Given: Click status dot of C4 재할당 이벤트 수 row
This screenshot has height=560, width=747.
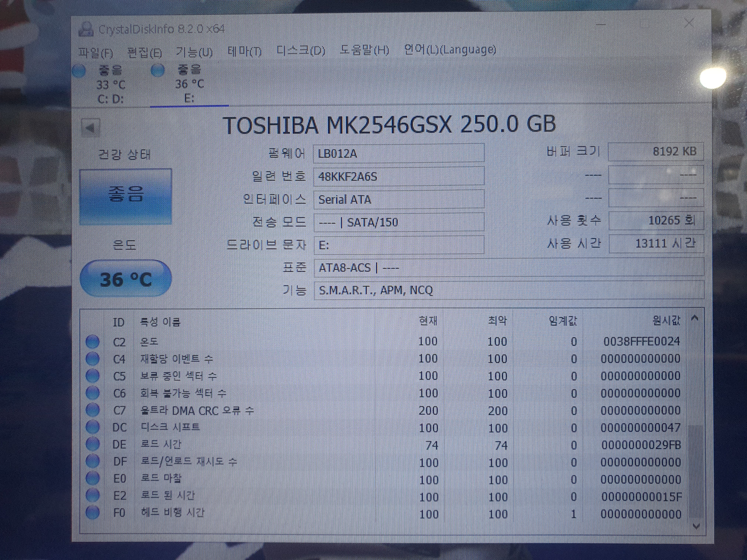Looking at the screenshot, I should coord(92,359).
